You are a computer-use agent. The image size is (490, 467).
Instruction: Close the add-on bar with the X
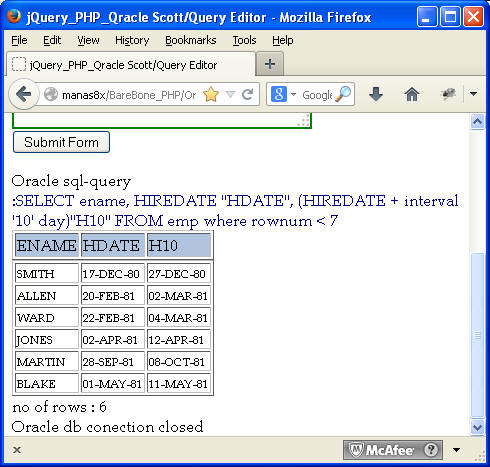(x=17, y=450)
